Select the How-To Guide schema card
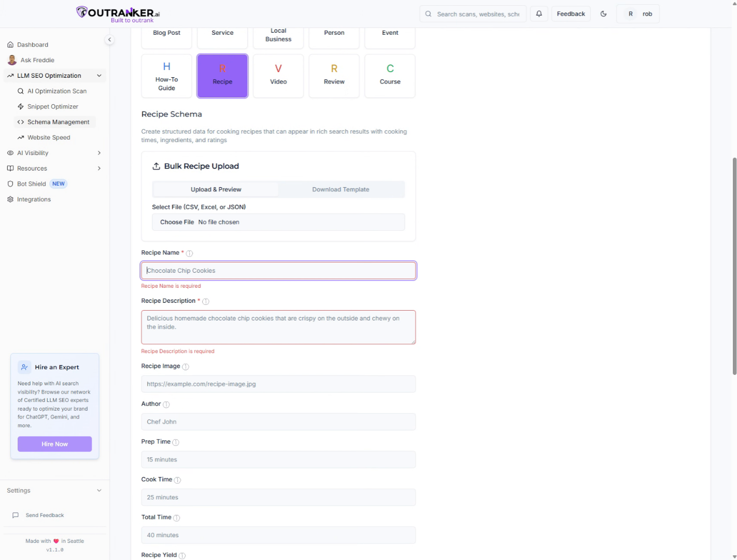Image resolution: width=737 pixels, height=560 pixels. (166, 76)
